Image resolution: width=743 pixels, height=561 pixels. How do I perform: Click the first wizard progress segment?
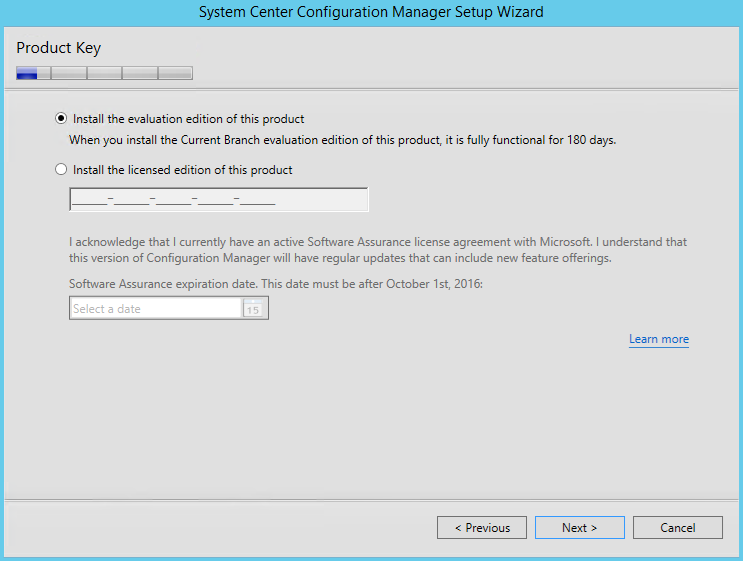pos(34,73)
